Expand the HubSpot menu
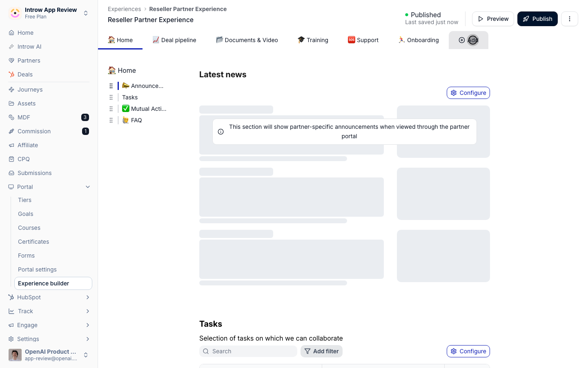Viewport: 588px width, 368px height. 49,297
